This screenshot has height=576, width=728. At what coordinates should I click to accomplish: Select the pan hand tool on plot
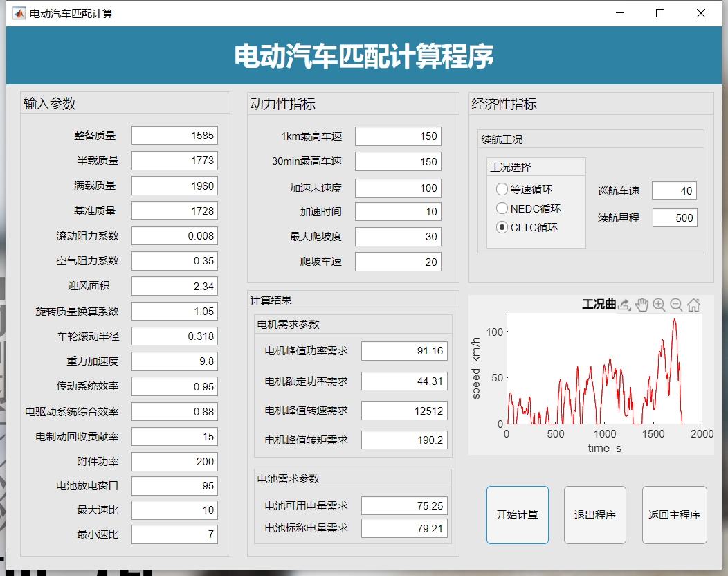[641, 305]
